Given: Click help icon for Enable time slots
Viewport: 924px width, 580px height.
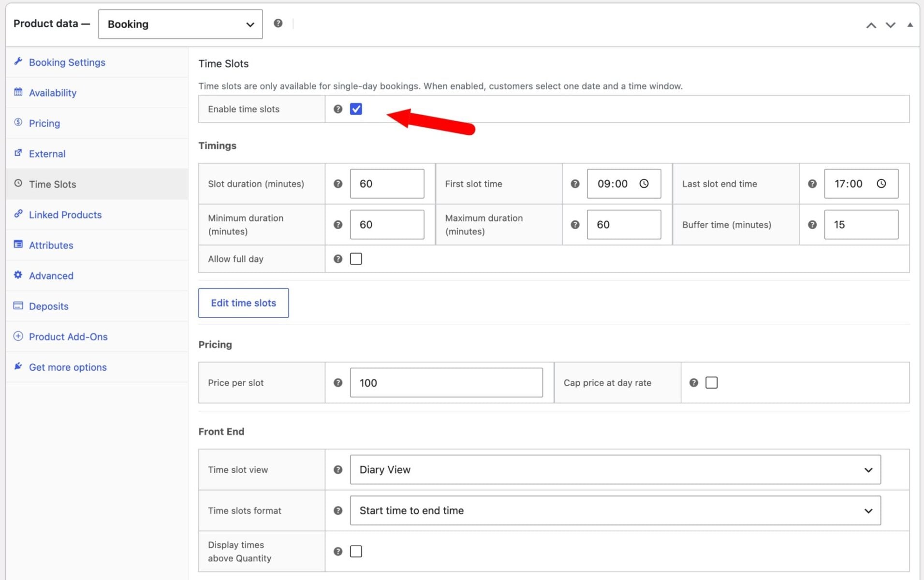Looking at the screenshot, I should click(x=338, y=109).
